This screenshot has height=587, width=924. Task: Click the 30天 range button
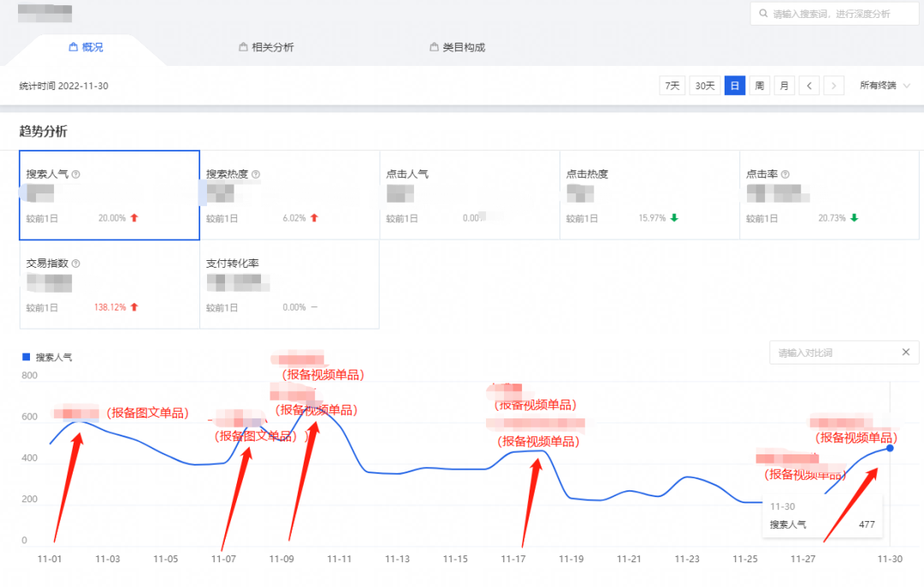click(704, 86)
